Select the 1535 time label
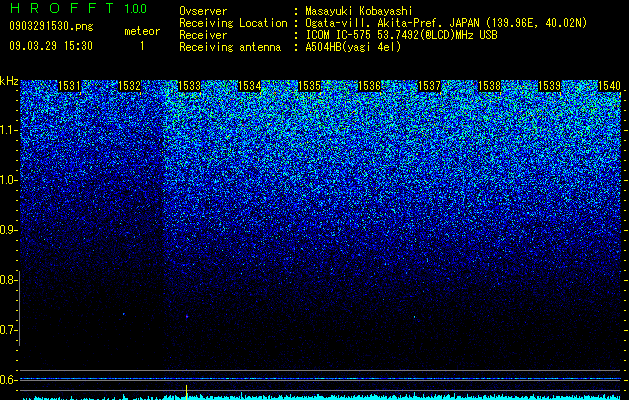This screenshot has height=400, width=629. coord(310,86)
